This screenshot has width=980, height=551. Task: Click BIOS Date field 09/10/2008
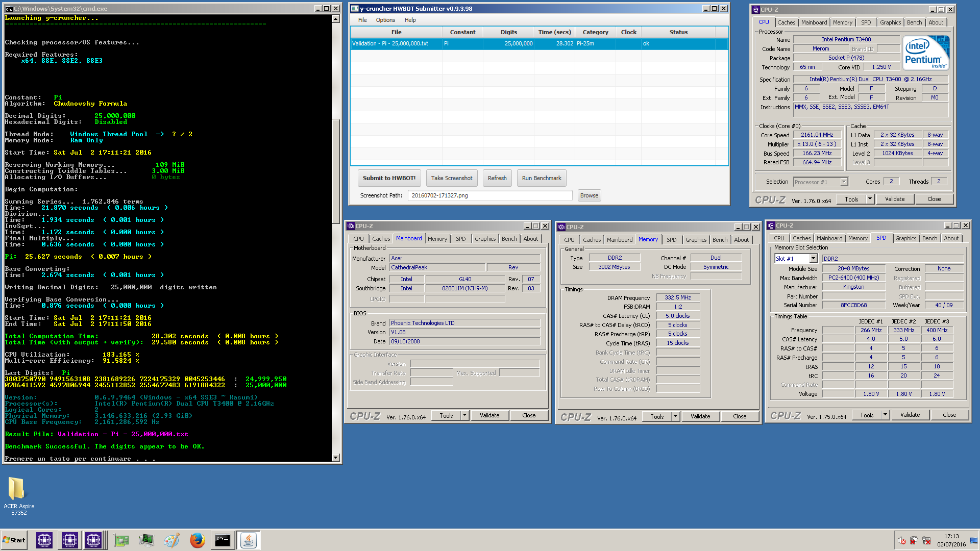click(464, 341)
